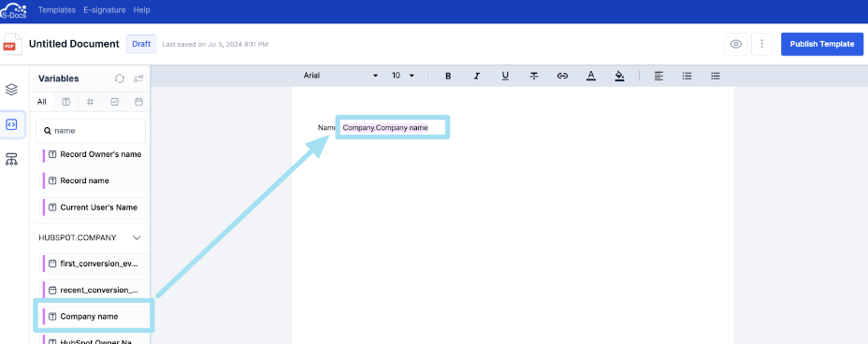Open the highlight fill color picker
The image size is (868, 344).
tap(619, 76)
